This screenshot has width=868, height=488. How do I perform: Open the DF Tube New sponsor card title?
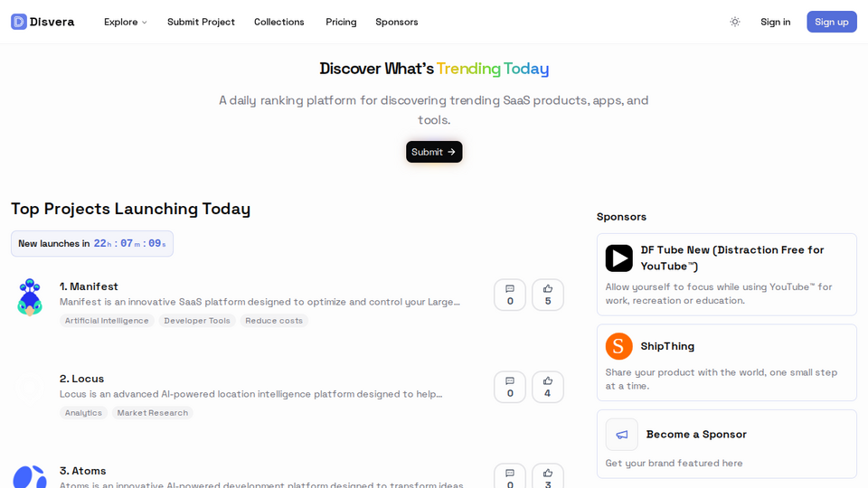point(732,258)
